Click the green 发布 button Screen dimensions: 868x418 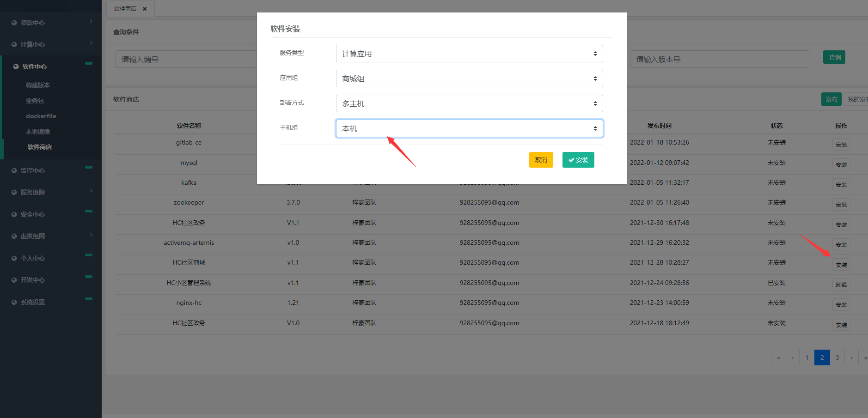831,99
